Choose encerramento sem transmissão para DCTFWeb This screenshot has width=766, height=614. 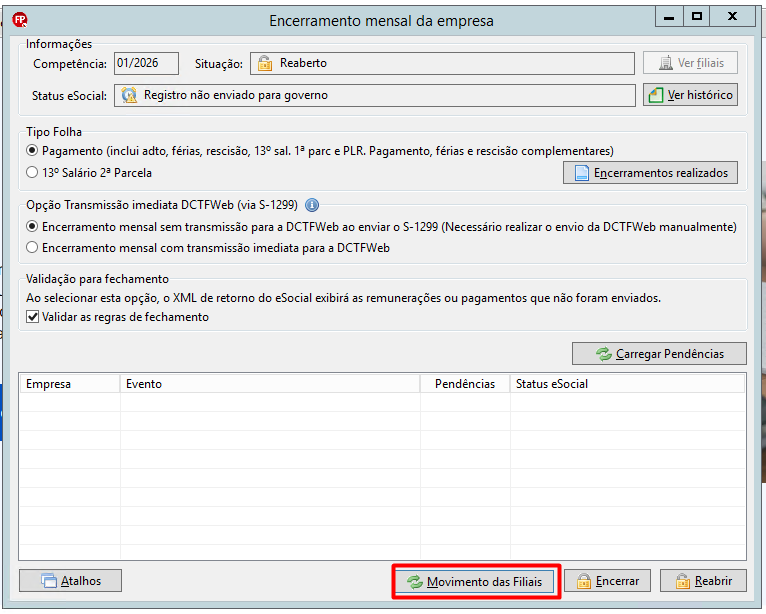[32, 227]
